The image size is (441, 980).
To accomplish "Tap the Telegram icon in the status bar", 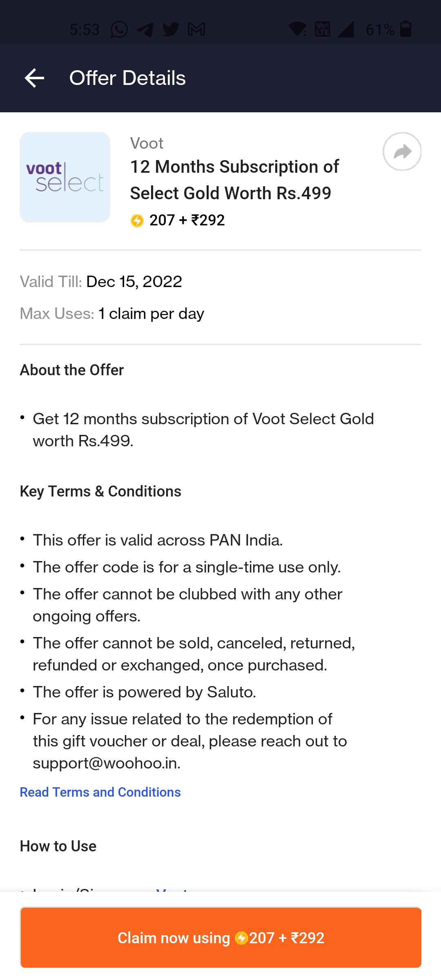I will tap(145, 29).
